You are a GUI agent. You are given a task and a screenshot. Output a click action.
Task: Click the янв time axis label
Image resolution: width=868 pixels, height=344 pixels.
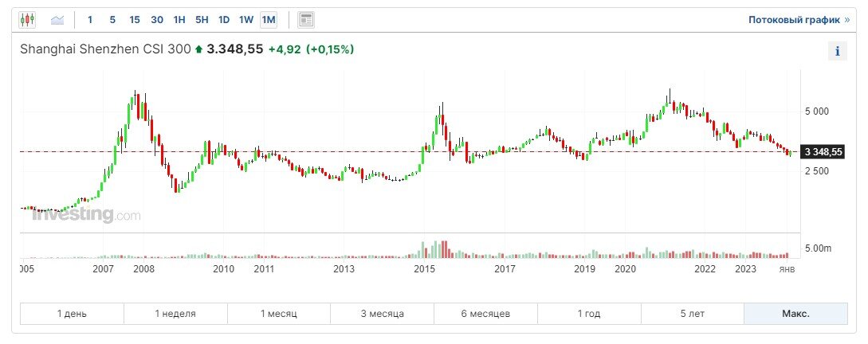pos(787,269)
